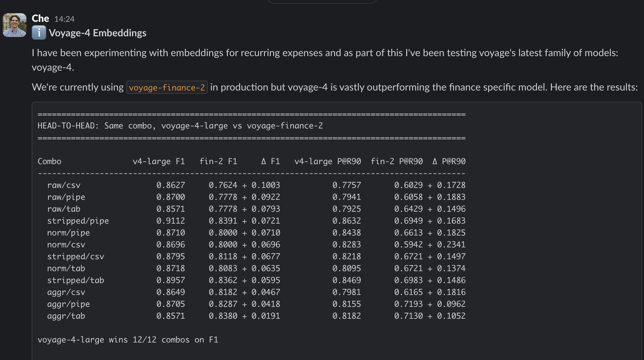Click the fin-2 F1 column header
The image size is (644, 360).
218,162
